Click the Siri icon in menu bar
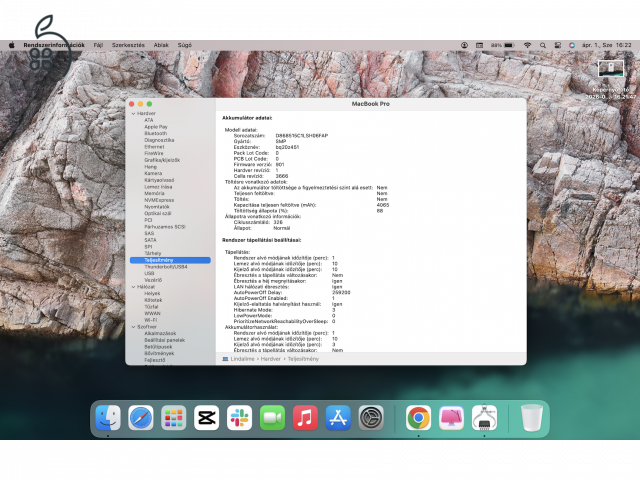640x480 pixels. tap(572, 45)
